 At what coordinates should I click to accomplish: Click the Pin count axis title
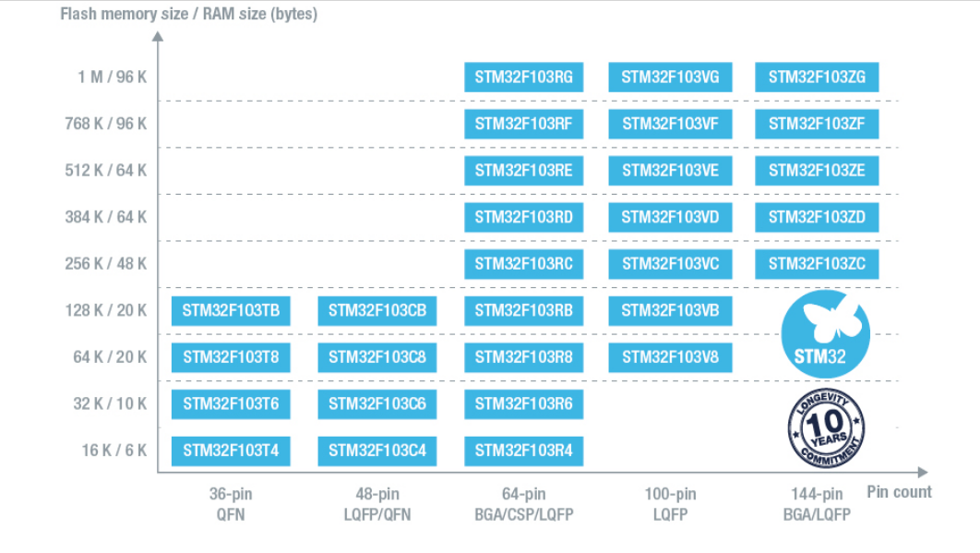tap(899, 492)
